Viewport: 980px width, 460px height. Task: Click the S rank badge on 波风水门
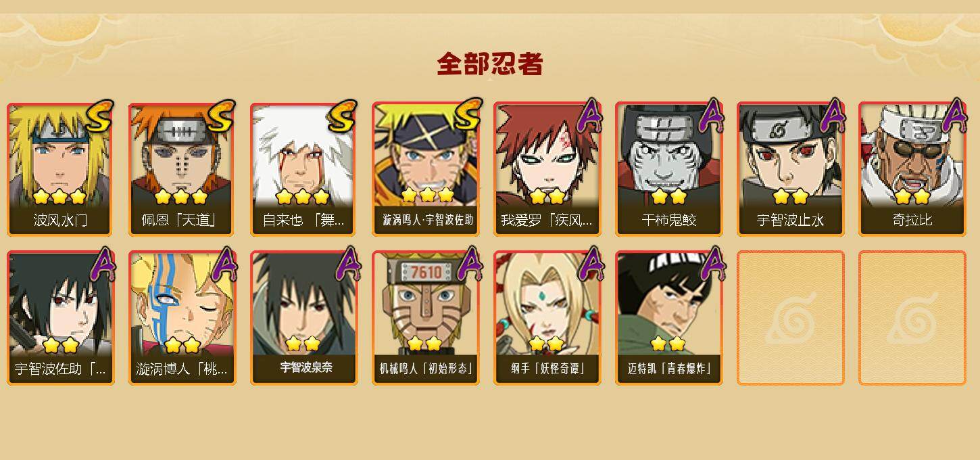point(99,117)
